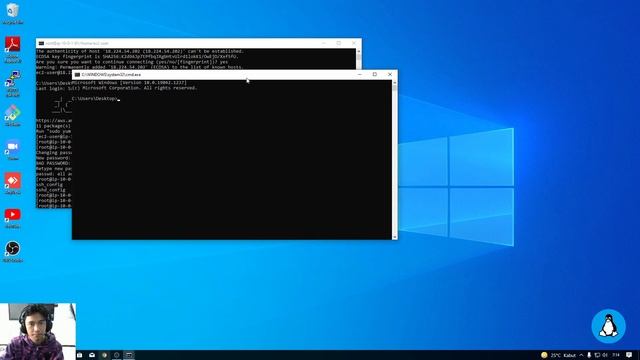Click the C:\Users\Desktop> prompt line
This screenshot has height=360, width=640.
click(96, 99)
